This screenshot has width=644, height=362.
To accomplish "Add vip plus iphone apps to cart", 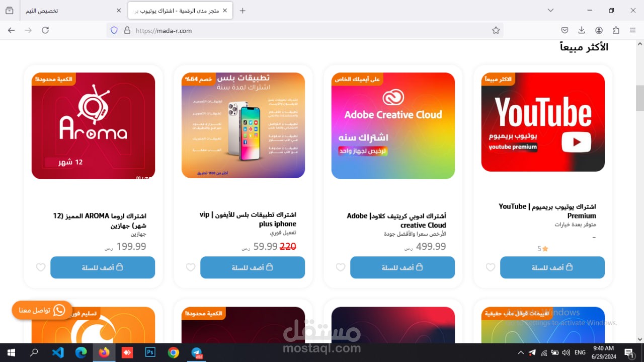I will click(x=253, y=267).
